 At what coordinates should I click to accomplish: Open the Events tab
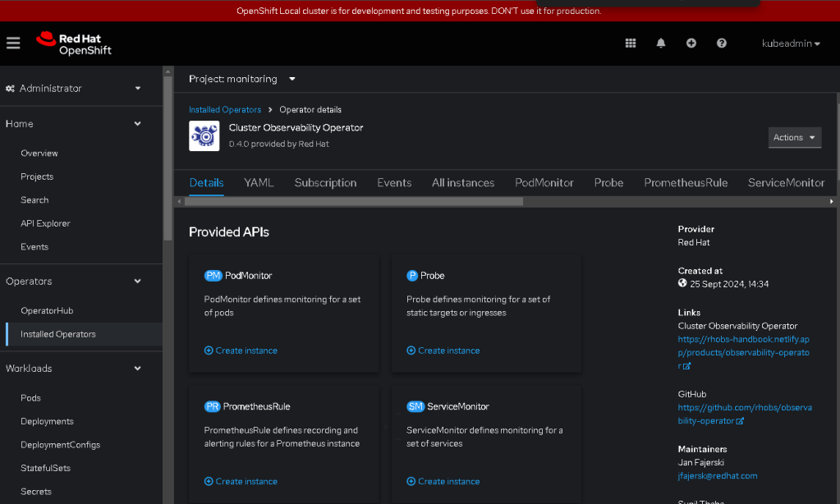tap(394, 183)
